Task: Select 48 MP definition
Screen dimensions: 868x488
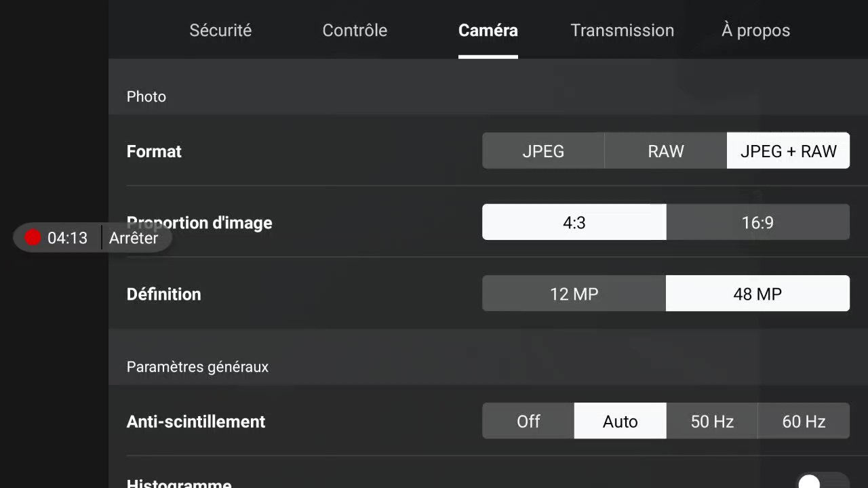Action: [x=757, y=293]
